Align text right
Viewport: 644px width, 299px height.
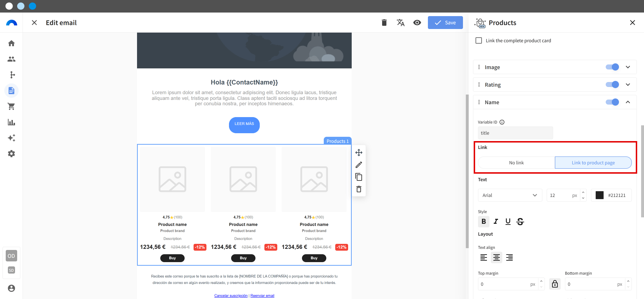[x=509, y=257]
